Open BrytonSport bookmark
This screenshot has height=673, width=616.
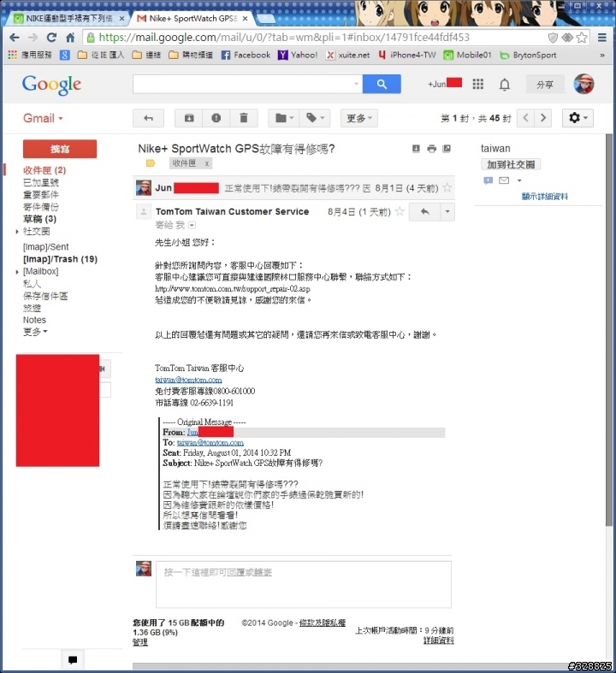click(529, 55)
